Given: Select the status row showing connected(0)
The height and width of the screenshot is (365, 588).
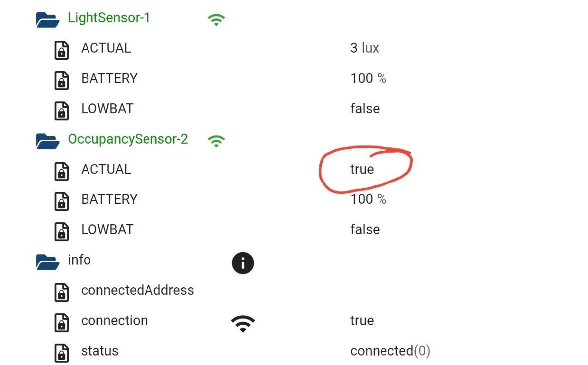Looking at the screenshot, I should point(390,351).
